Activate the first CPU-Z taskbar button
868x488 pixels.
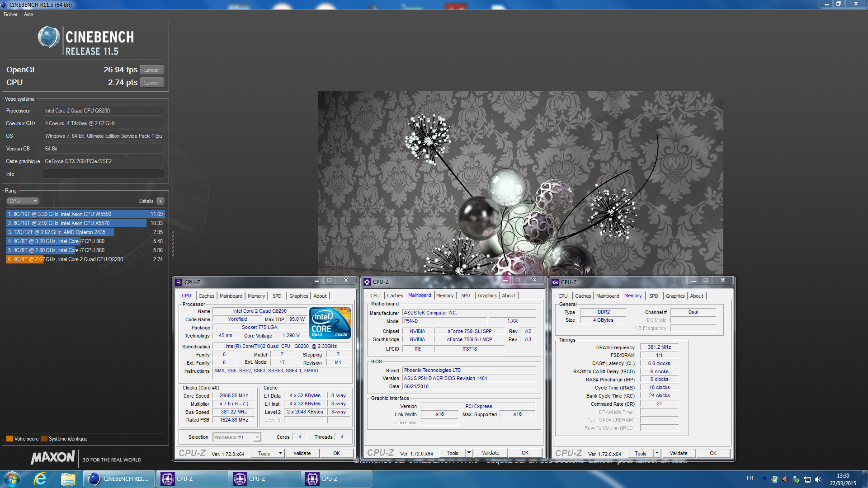pyautogui.click(x=192, y=479)
